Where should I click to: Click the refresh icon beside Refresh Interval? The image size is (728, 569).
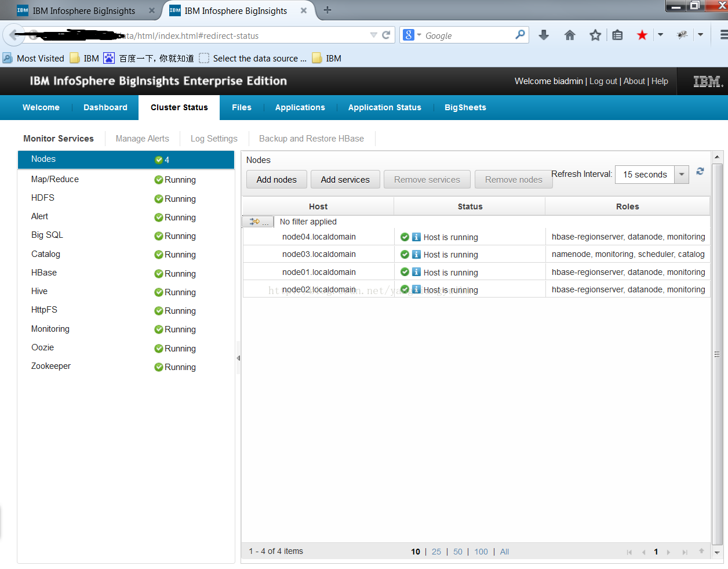pyautogui.click(x=700, y=171)
